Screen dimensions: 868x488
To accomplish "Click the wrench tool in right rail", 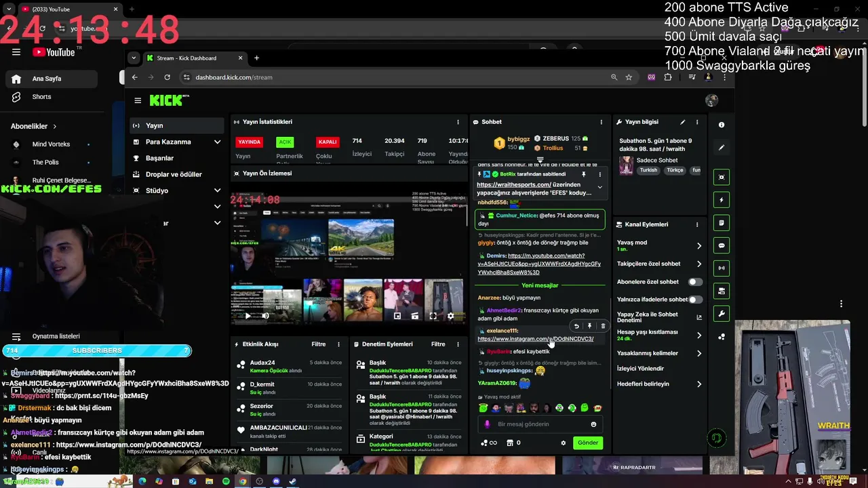I will click(722, 314).
